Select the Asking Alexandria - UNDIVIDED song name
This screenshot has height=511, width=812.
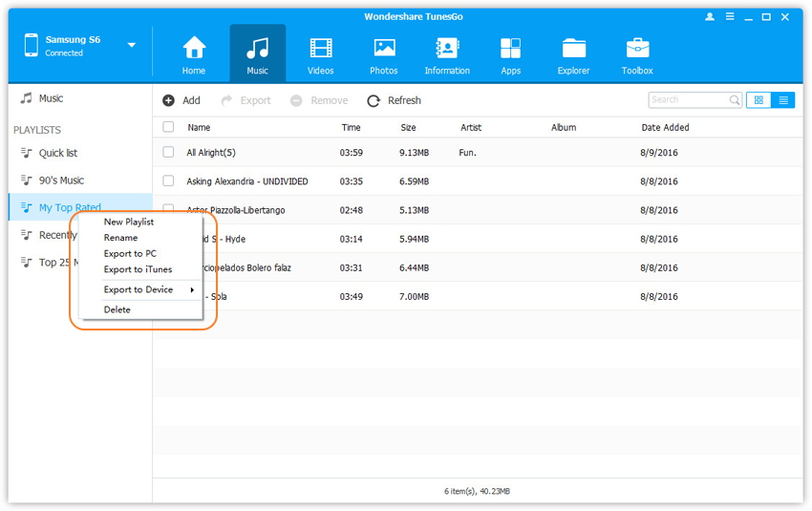247,181
